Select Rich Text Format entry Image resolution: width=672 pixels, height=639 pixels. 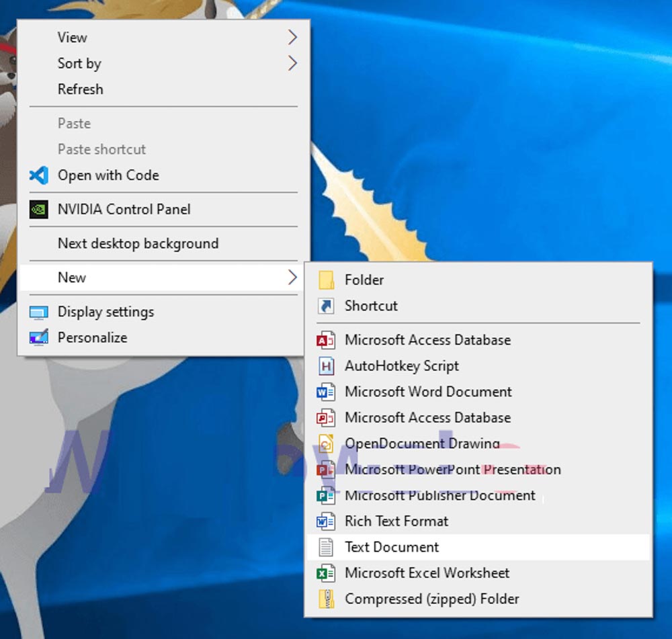tap(396, 521)
